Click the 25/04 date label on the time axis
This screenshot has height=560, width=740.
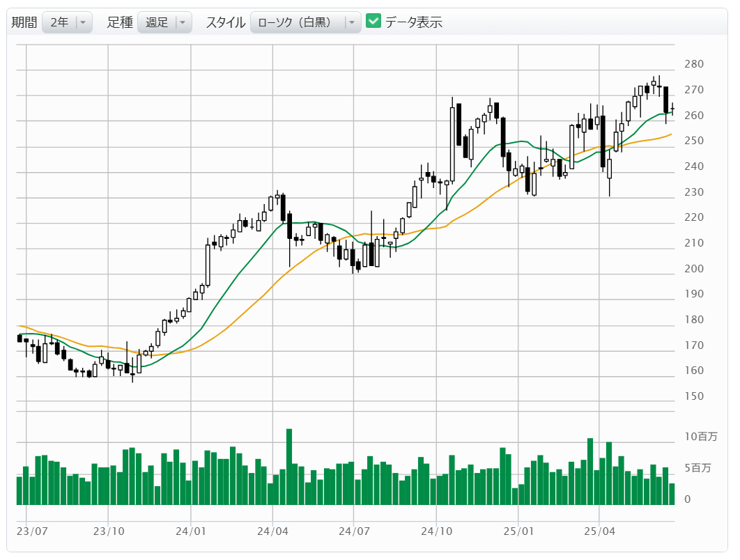pos(599,531)
